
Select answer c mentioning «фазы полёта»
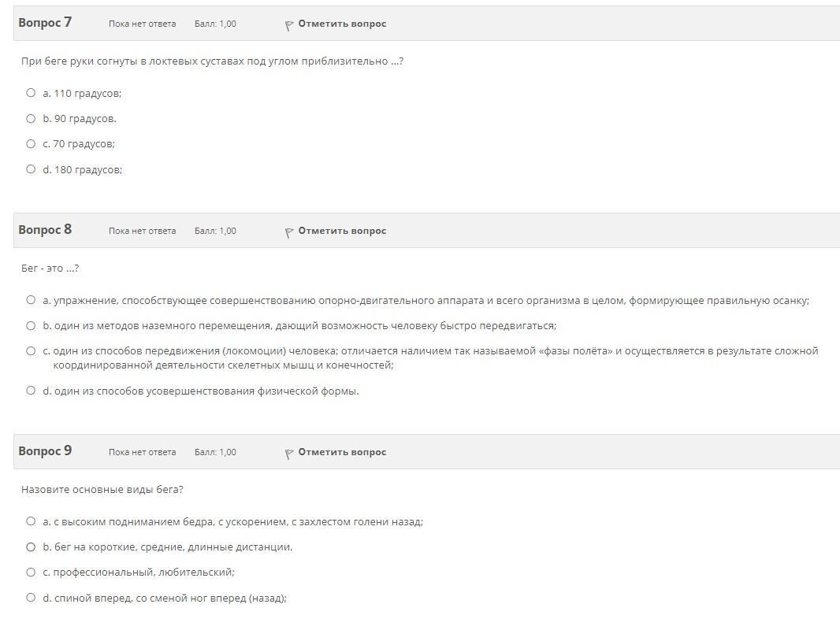pos(31,351)
